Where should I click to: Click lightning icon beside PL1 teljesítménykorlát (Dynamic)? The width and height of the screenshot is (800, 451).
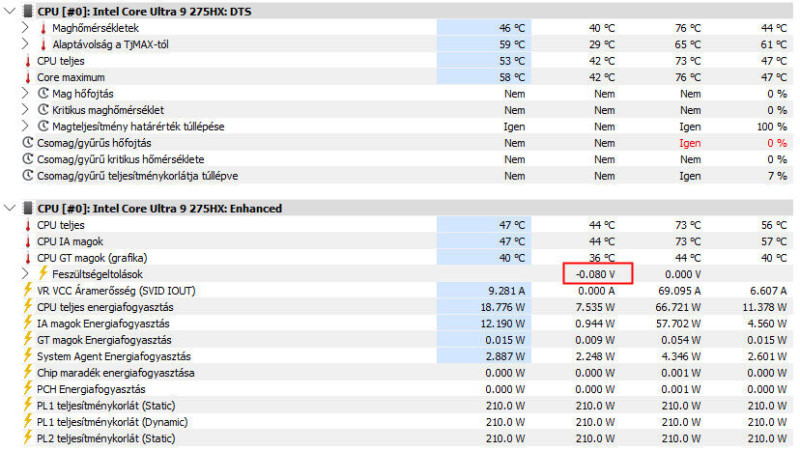(28, 421)
